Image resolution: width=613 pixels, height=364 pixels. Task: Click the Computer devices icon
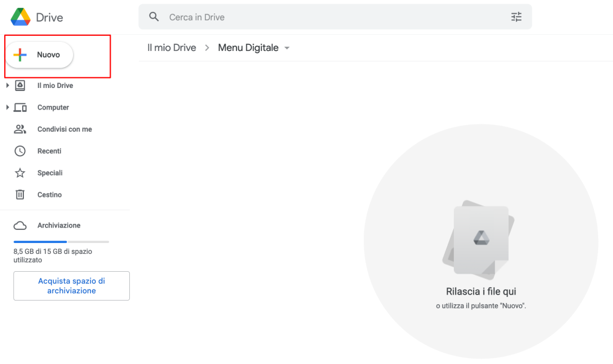[20, 108]
